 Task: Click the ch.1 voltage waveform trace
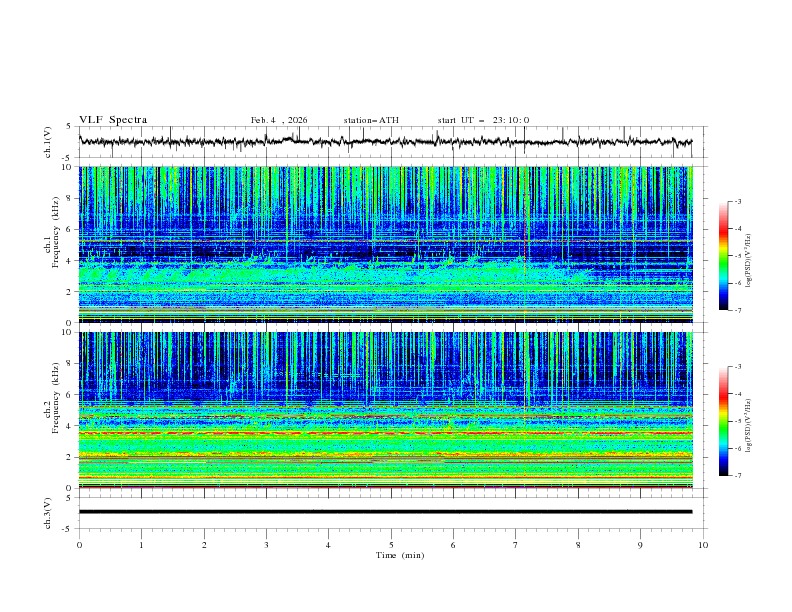[x=385, y=141]
